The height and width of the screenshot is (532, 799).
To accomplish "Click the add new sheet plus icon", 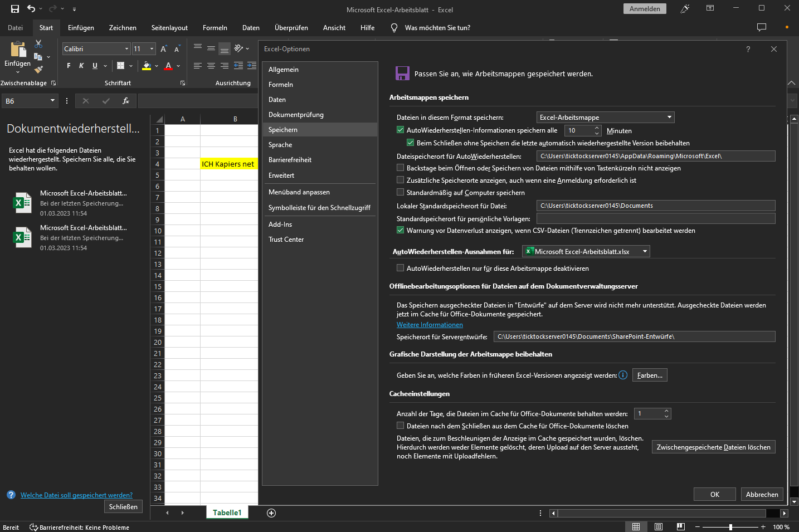I will click(x=271, y=513).
